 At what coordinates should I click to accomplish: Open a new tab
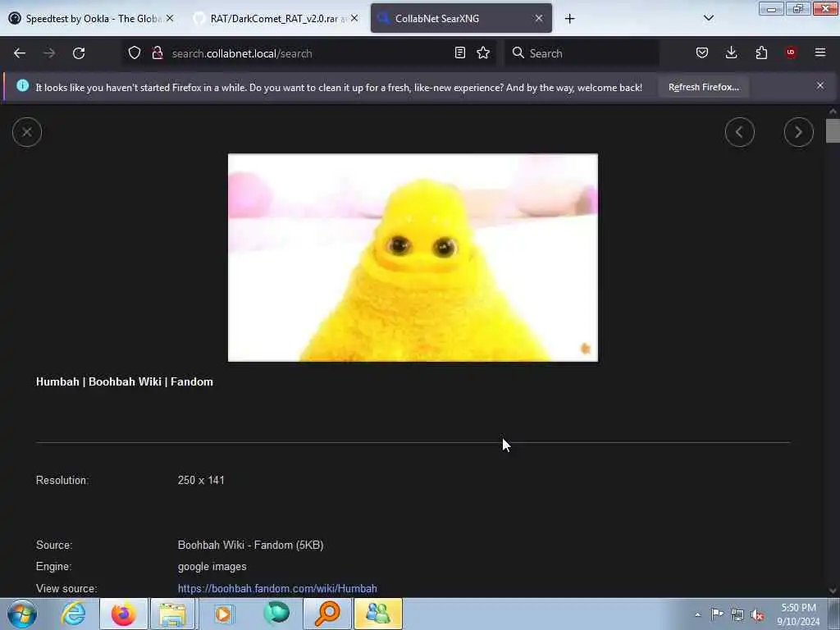click(569, 19)
